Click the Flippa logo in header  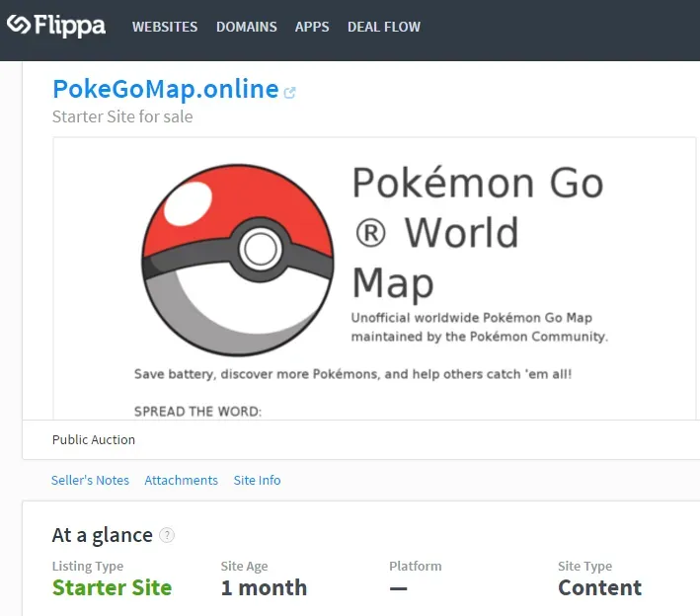click(x=56, y=26)
